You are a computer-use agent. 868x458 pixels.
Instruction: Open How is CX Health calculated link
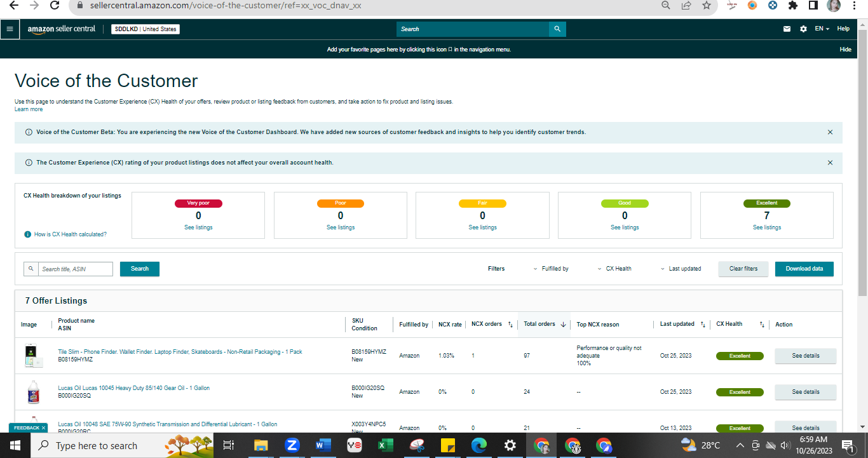(x=71, y=234)
